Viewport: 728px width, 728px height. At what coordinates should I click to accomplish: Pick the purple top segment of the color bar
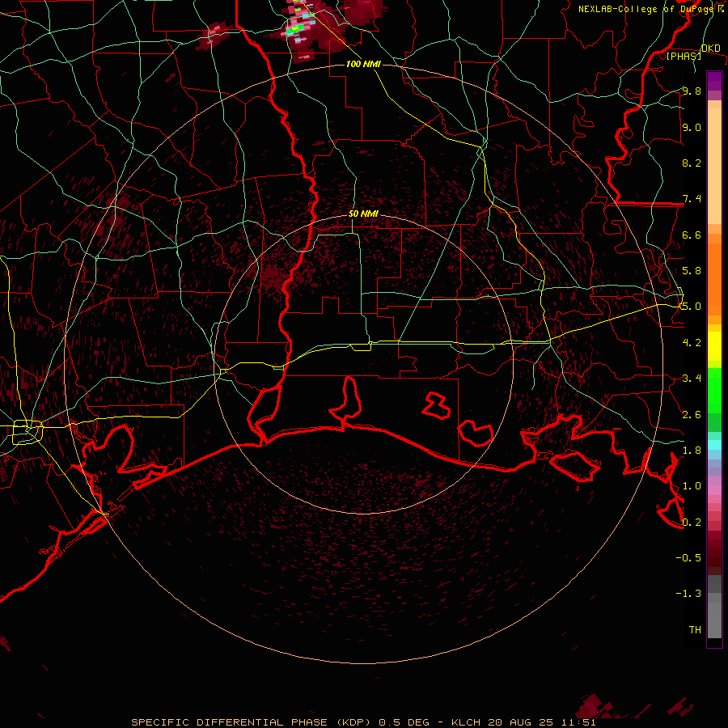click(714, 81)
